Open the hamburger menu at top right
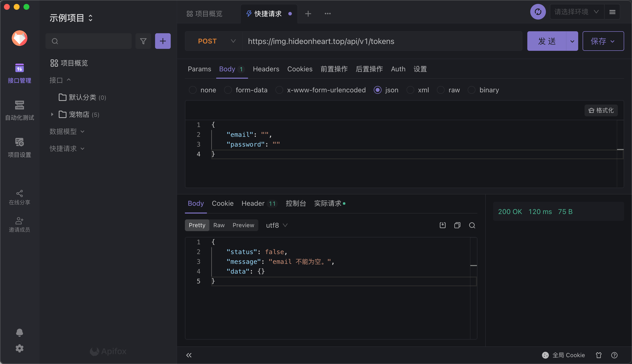Screen dimensions: 632x364 click(612, 12)
